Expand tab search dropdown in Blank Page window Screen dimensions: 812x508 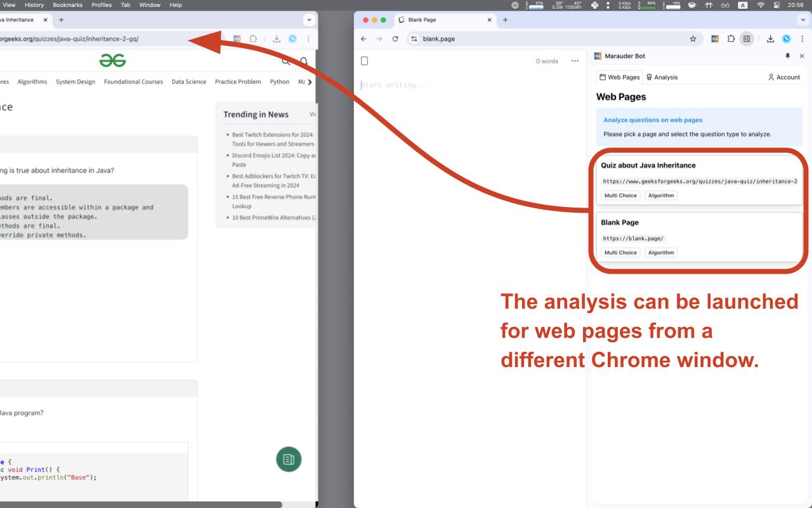[x=803, y=20]
